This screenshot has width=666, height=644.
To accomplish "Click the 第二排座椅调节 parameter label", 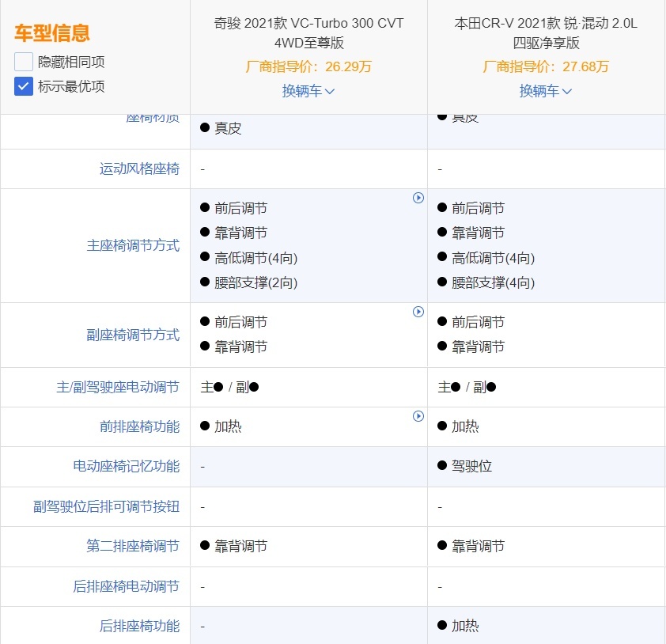I will coord(133,546).
